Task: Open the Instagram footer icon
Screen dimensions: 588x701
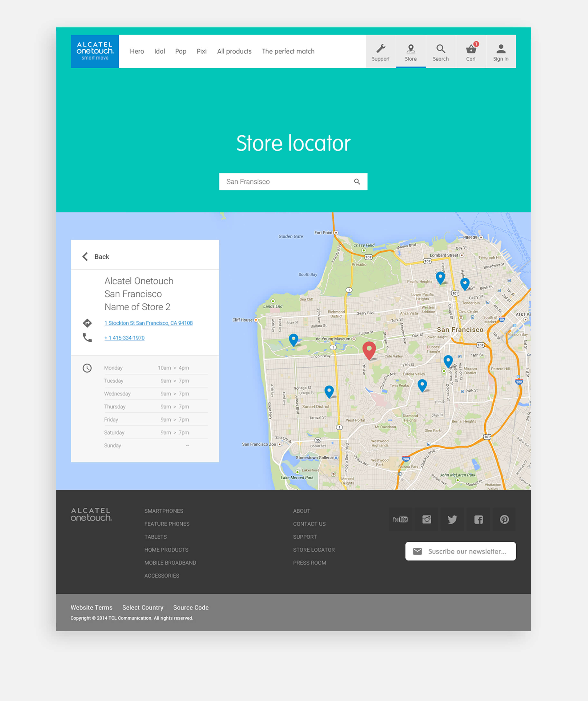Action: tap(426, 519)
